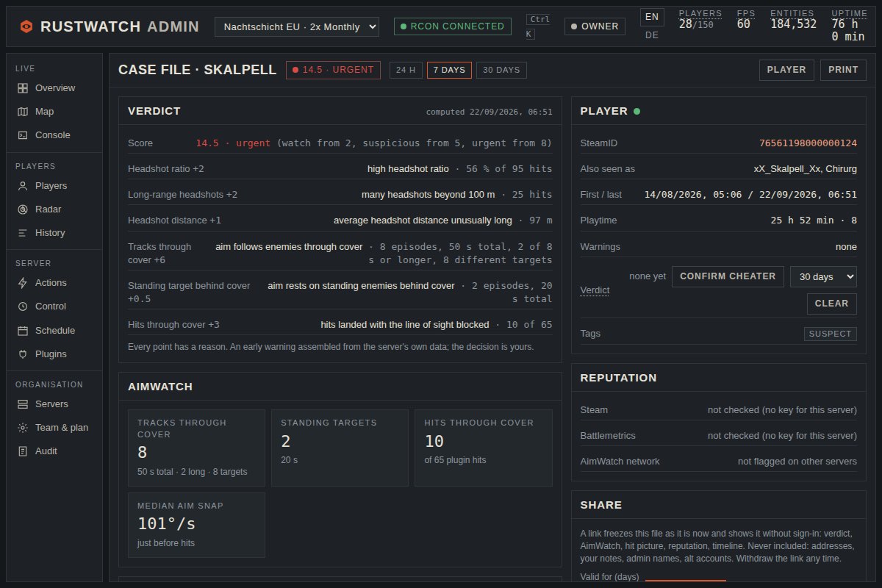Open Overview via its grid icon
The image size is (882, 588).
[23, 88]
